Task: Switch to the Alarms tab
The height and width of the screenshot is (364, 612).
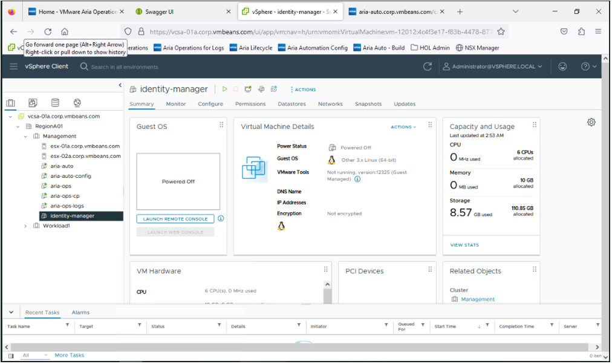Action: (x=80, y=312)
